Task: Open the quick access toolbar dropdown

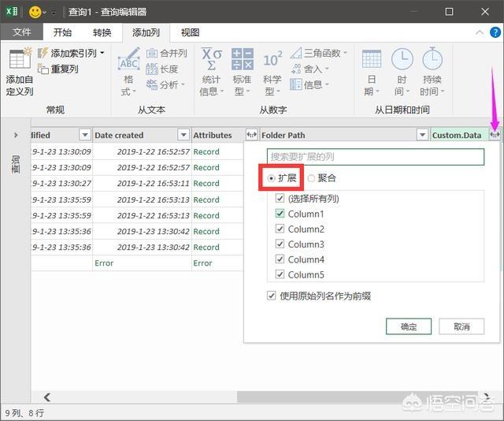Action: click(54, 13)
